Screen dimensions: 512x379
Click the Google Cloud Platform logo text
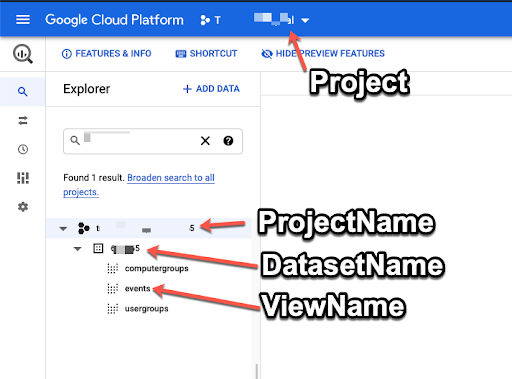114,20
